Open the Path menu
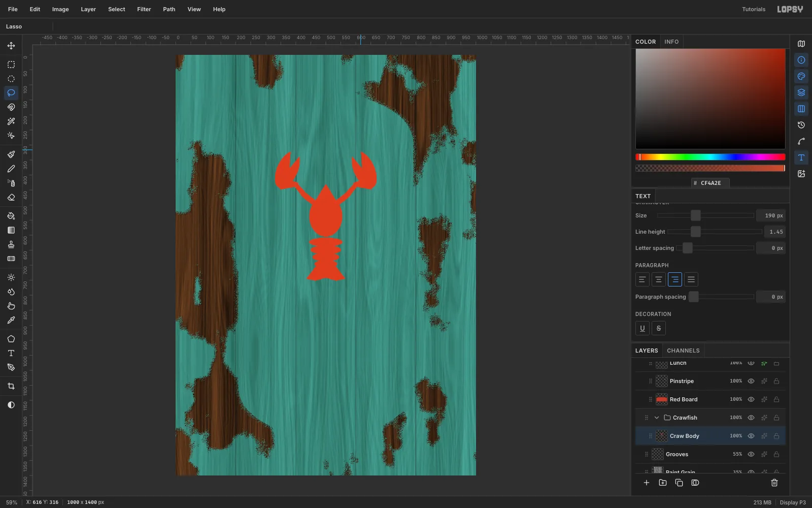Viewport: 812px width, 508px height. (169, 9)
